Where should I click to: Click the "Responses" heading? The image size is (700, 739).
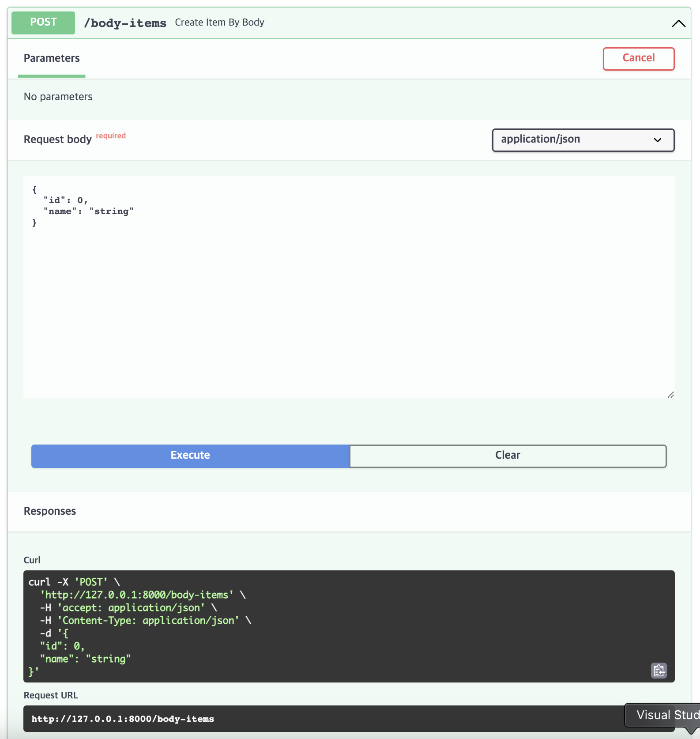50,511
